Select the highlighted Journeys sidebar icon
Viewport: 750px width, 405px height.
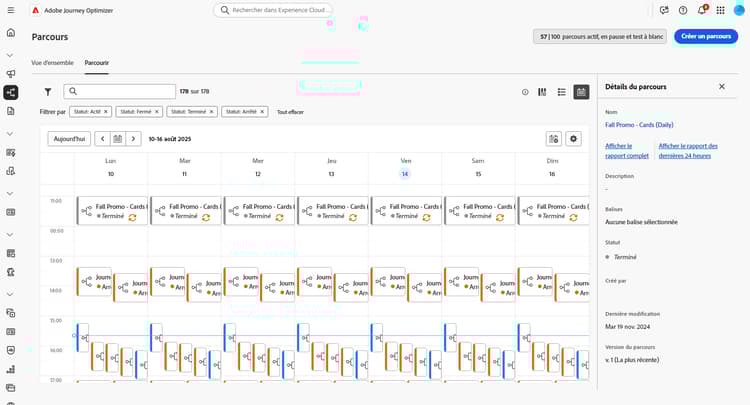point(11,92)
